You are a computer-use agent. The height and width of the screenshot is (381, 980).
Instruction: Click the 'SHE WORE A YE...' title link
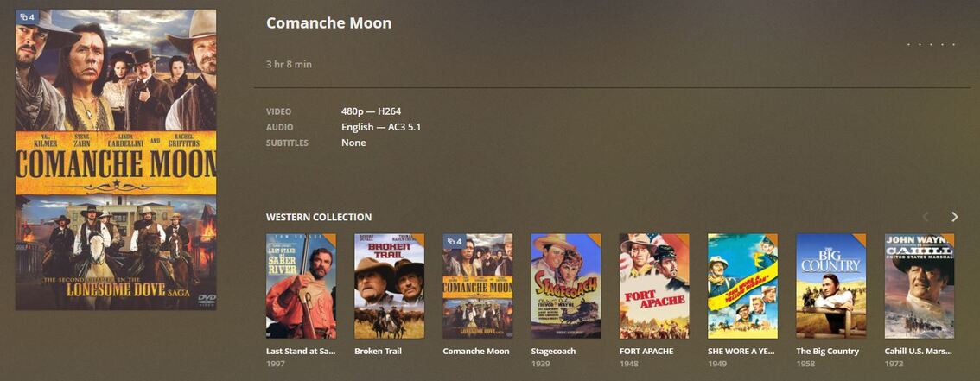(741, 352)
